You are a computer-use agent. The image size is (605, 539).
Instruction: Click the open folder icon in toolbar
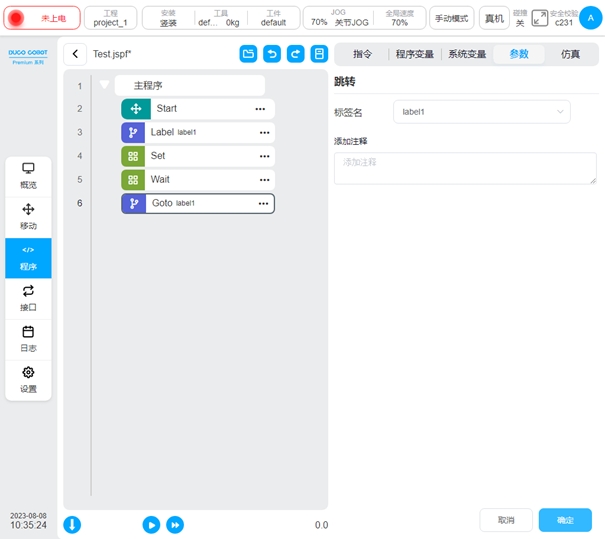click(x=248, y=54)
